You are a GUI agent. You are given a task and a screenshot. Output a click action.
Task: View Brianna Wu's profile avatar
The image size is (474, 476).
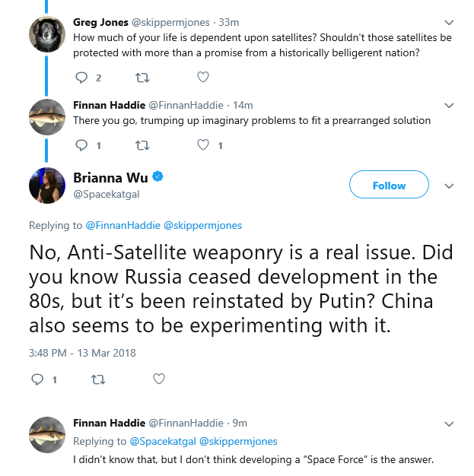coord(47,186)
